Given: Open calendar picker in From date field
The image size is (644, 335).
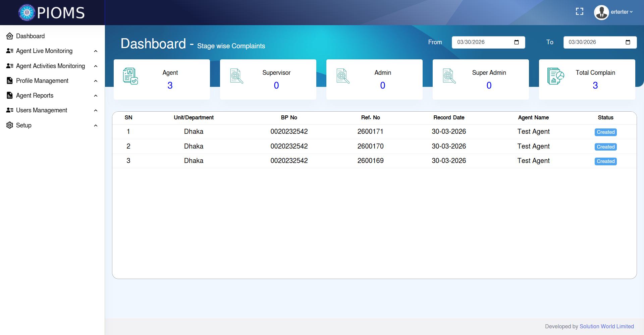Looking at the screenshot, I should coord(516,42).
